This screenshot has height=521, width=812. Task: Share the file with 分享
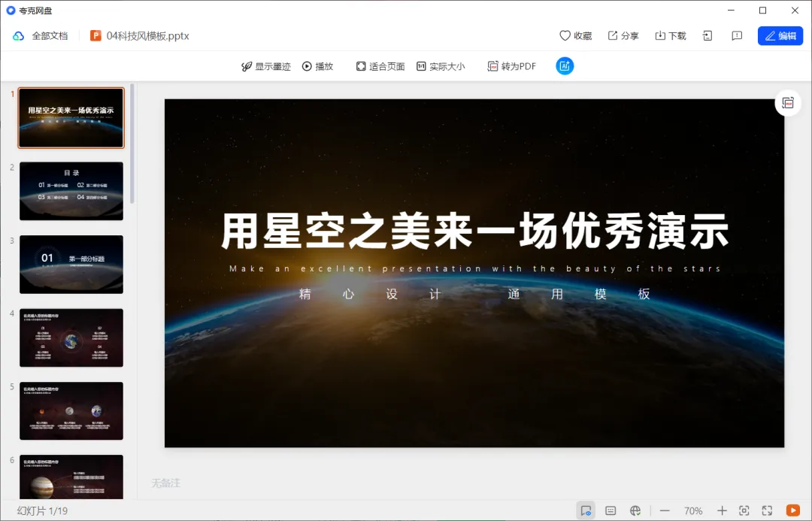(x=623, y=36)
